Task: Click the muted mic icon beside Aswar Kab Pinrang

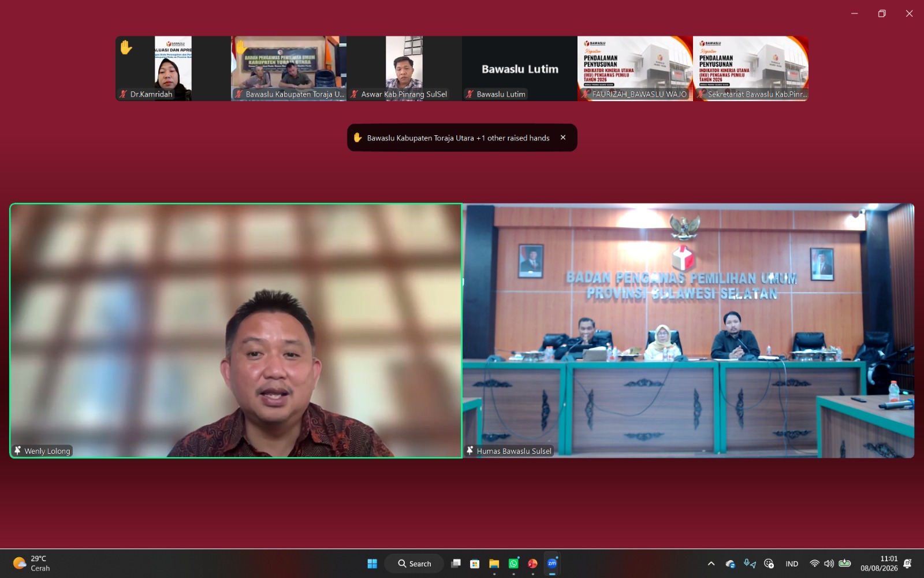Action: click(x=354, y=94)
